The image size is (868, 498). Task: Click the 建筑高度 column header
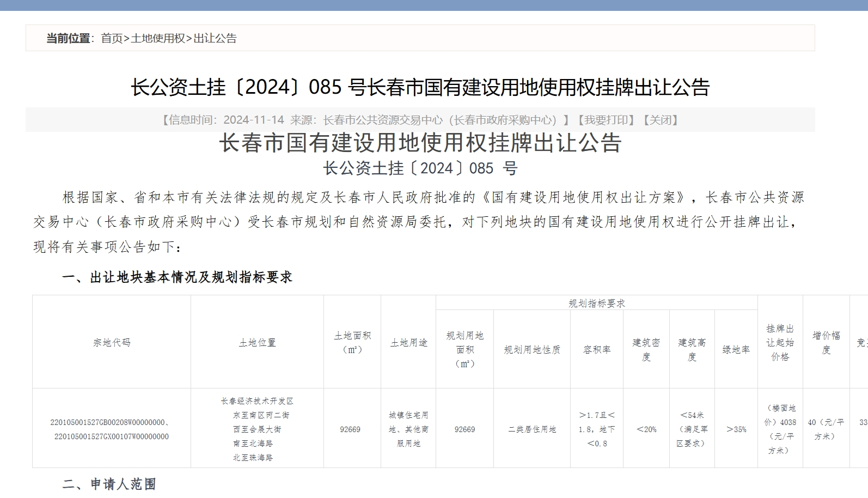click(692, 349)
